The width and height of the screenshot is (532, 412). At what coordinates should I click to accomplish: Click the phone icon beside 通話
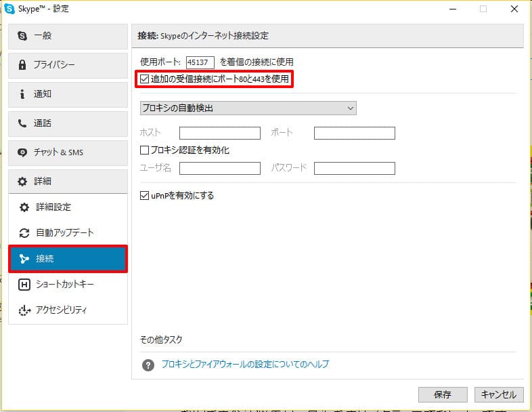(22, 123)
